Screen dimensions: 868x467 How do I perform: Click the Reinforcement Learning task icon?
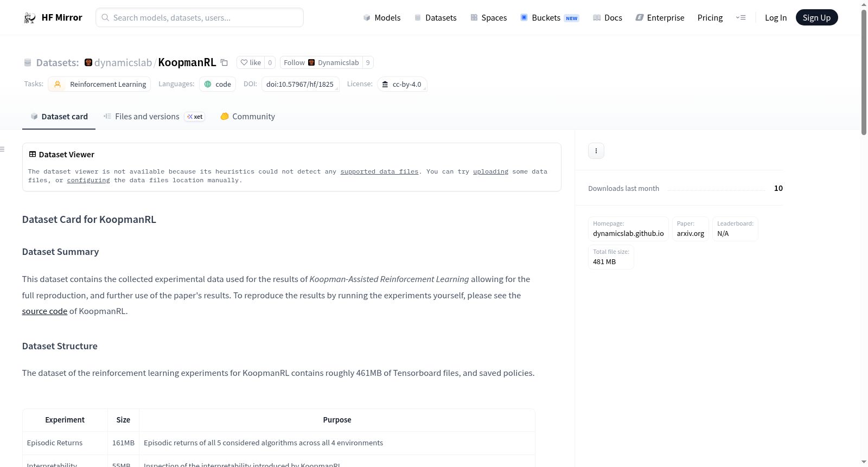tap(58, 84)
